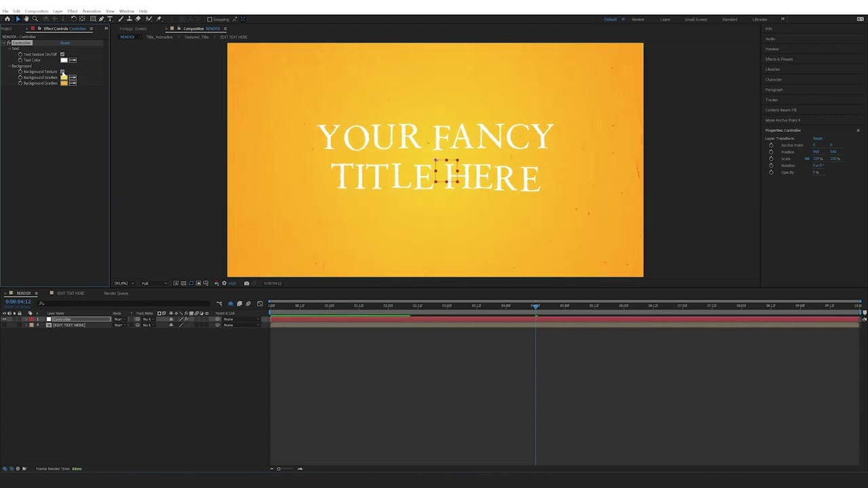Toggle the Background Texture checkbox
Image resolution: width=868 pixels, height=488 pixels.
coord(62,71)
